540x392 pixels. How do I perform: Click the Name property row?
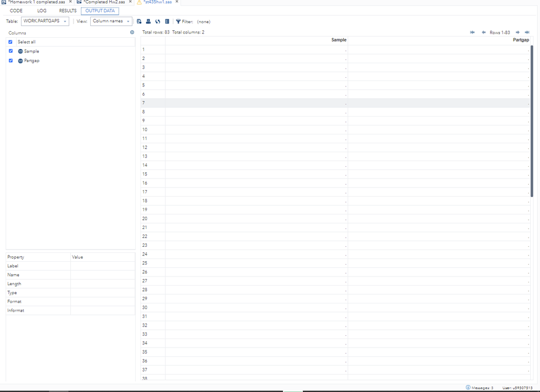pos(70,275)
